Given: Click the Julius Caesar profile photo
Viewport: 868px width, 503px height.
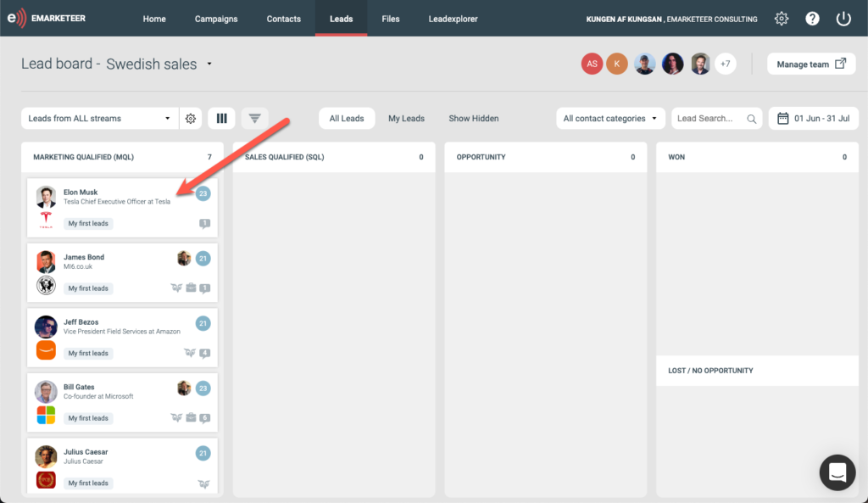Looking at the screenshot, I should (x=46, y=456).
